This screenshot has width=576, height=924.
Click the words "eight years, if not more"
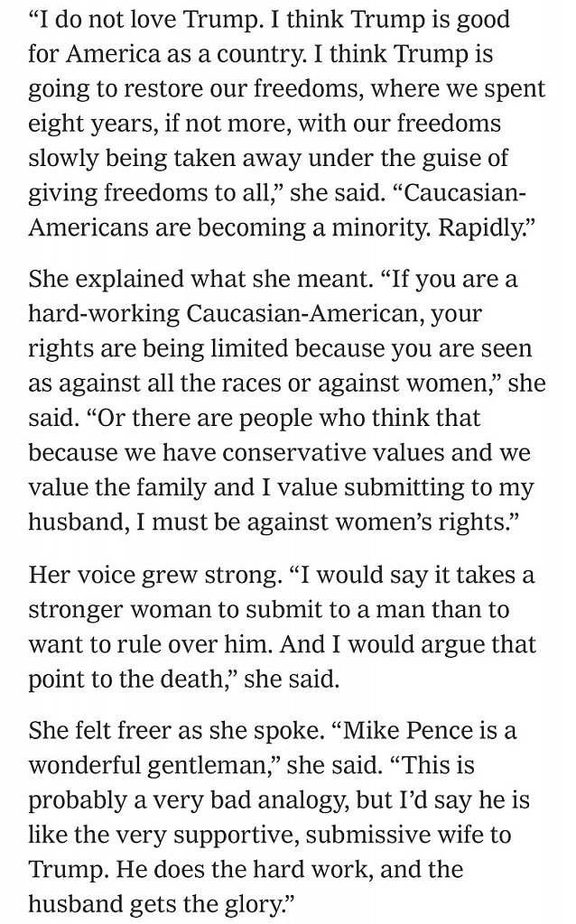[x=159, y=125]
